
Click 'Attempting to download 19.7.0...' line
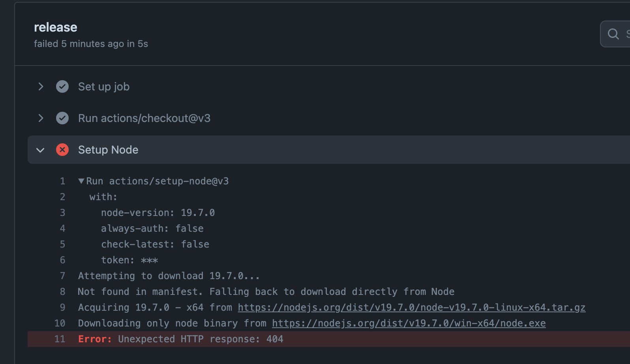pos(169,276)
